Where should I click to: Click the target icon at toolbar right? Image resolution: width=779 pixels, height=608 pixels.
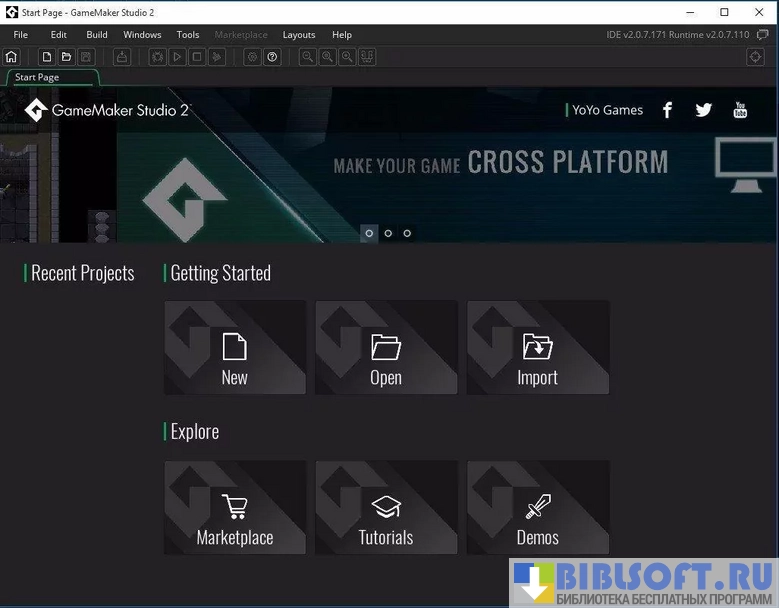coord(756,57)
